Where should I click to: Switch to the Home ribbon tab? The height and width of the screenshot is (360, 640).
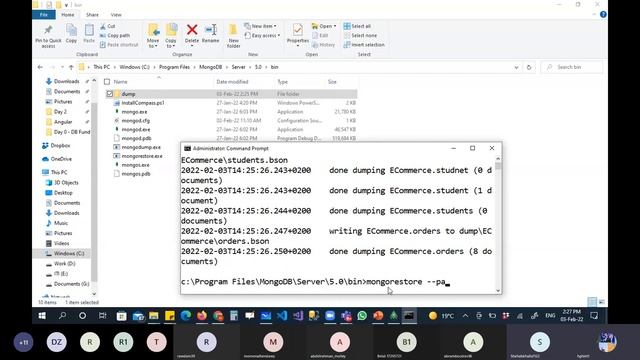click(68, 15)
